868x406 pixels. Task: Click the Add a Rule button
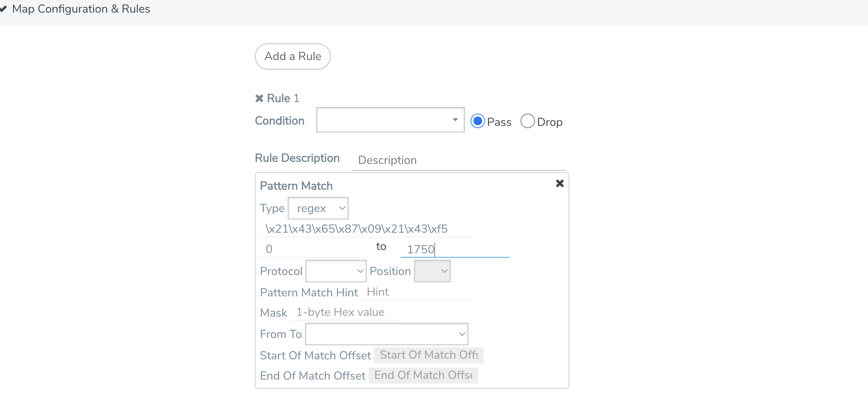pyautogui.click(x=293, y=56)
